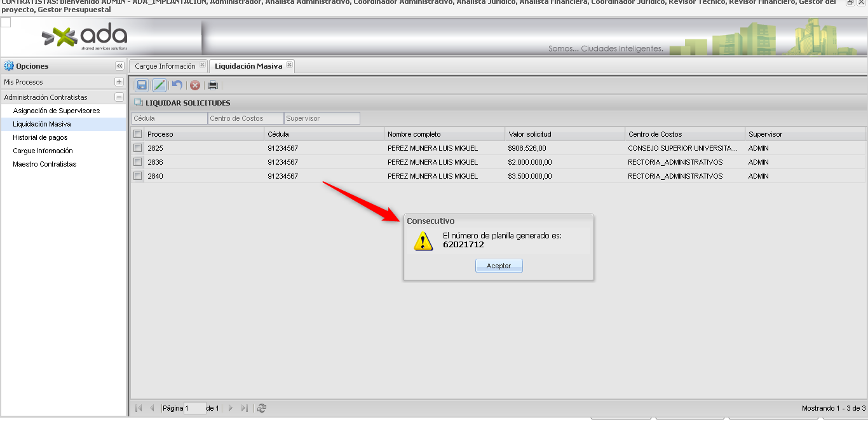
Task: Click the green pencil edit icon
Action: pyautogui.click(x=159, y=85)
